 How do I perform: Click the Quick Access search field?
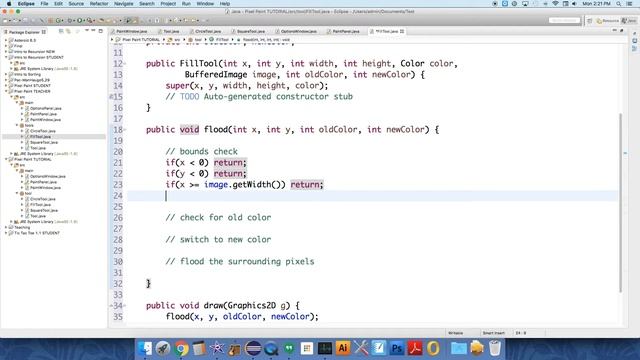(x=564, y=20)
